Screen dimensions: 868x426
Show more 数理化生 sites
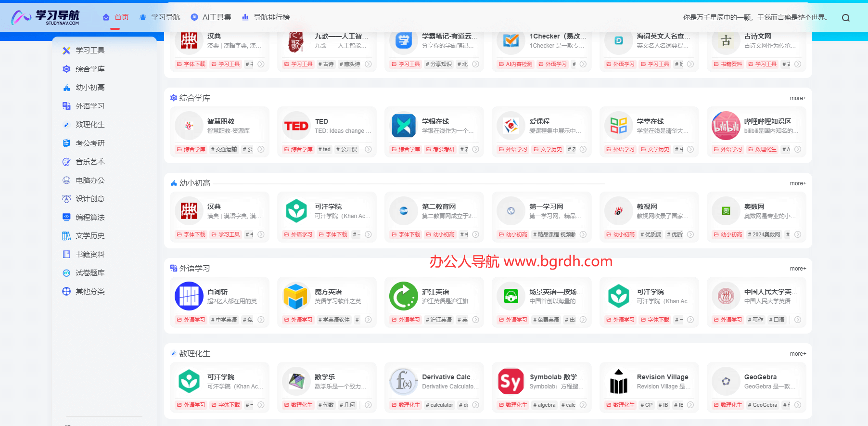click(797, 354)
